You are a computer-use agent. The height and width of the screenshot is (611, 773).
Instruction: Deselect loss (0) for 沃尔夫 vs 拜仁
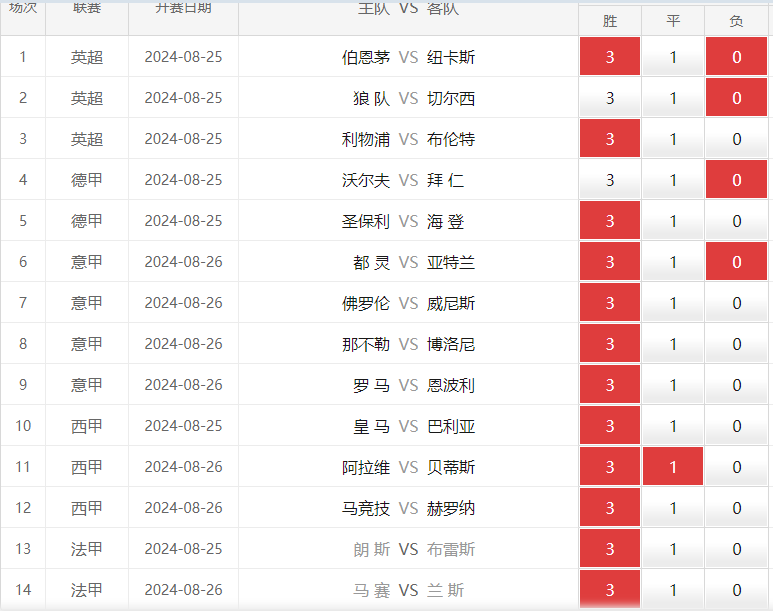(x=736, y=180)
